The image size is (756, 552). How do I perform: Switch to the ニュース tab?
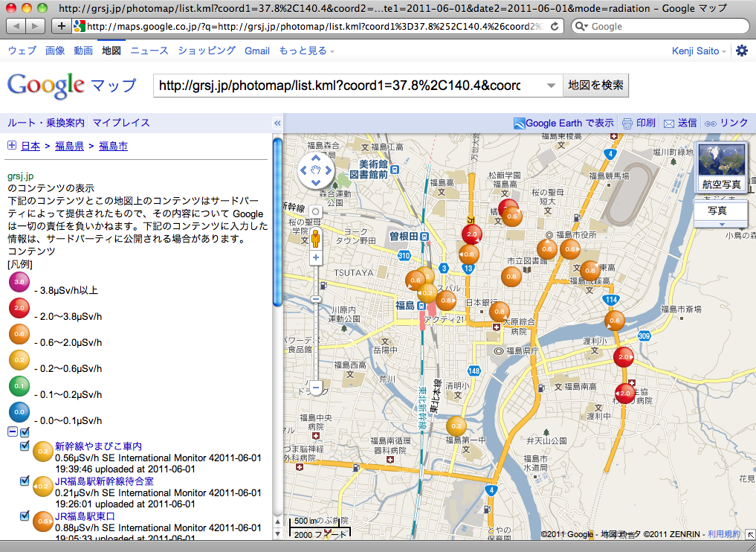[149, 51]
